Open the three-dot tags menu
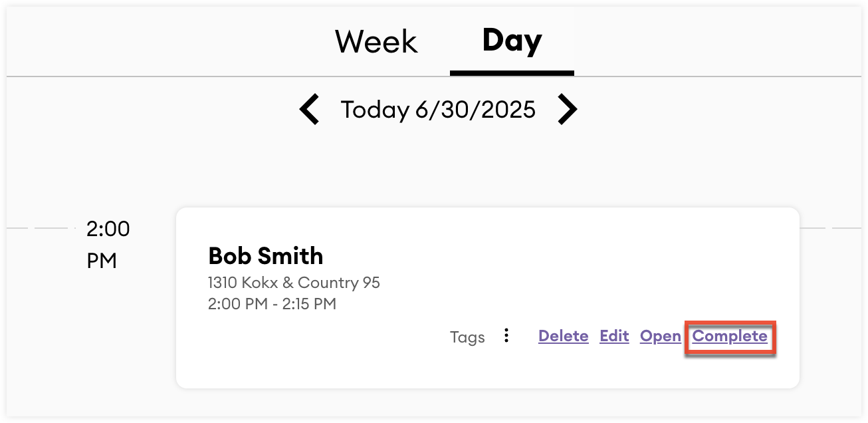The width and height of the screenshot is (868, 423). pyautogui.click(x=506, y=336)
